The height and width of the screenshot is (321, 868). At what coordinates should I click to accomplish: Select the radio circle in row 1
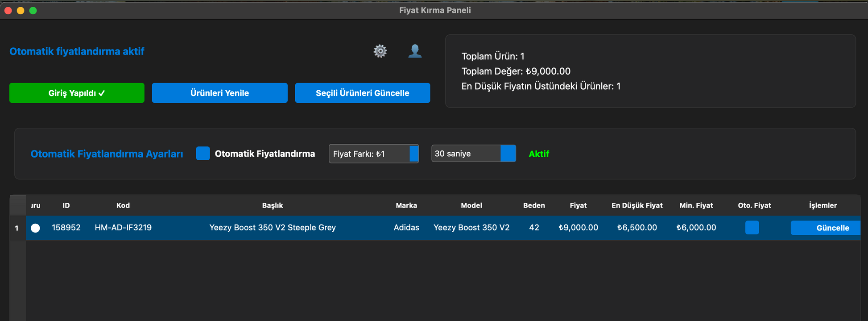[35, 228]
